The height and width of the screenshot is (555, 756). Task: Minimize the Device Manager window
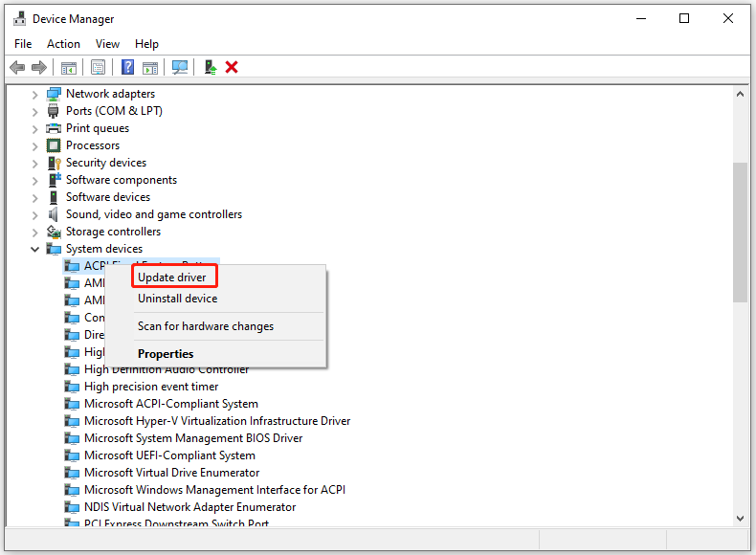641,18
